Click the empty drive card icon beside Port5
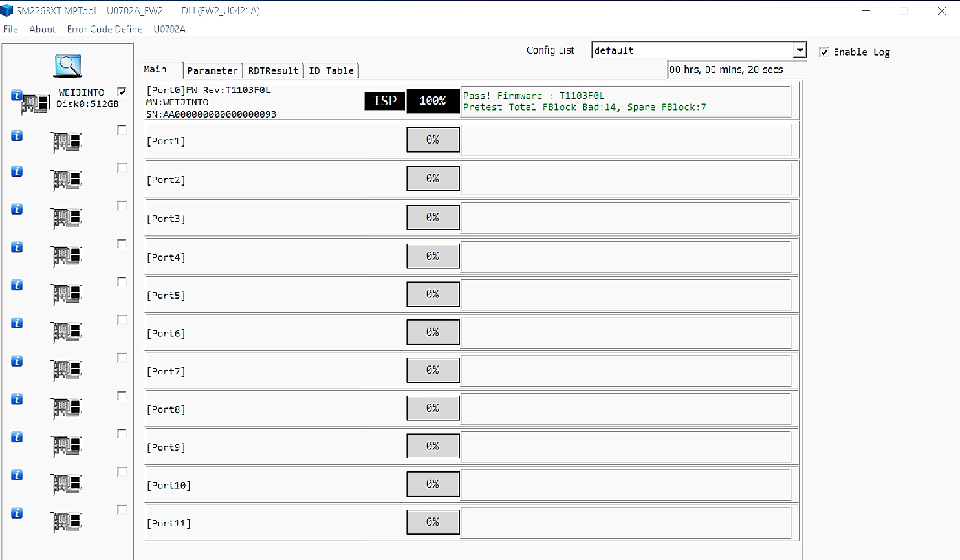 (67, 294)
